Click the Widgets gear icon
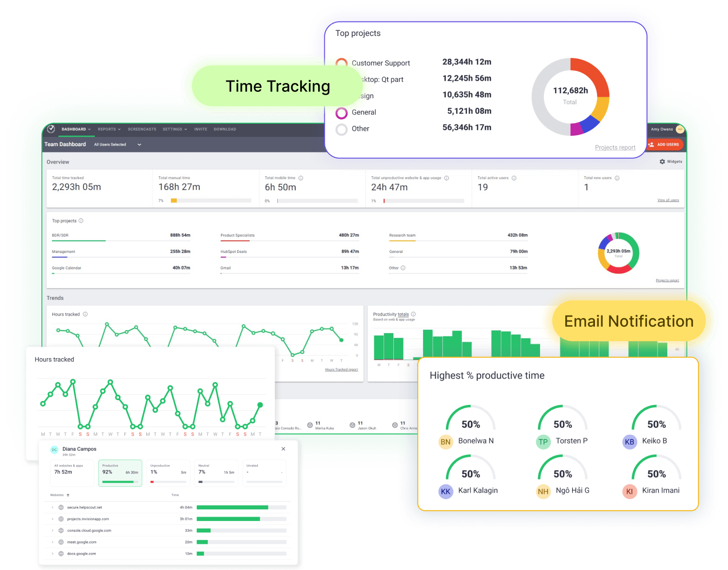This screenshot has height=570, width=728. (662, 162)
